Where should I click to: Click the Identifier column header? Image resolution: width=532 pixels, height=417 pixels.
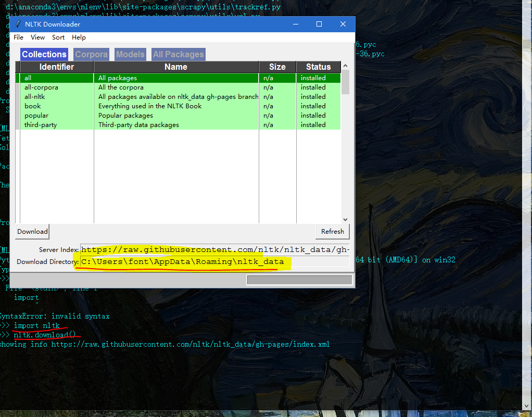point(57,67)
